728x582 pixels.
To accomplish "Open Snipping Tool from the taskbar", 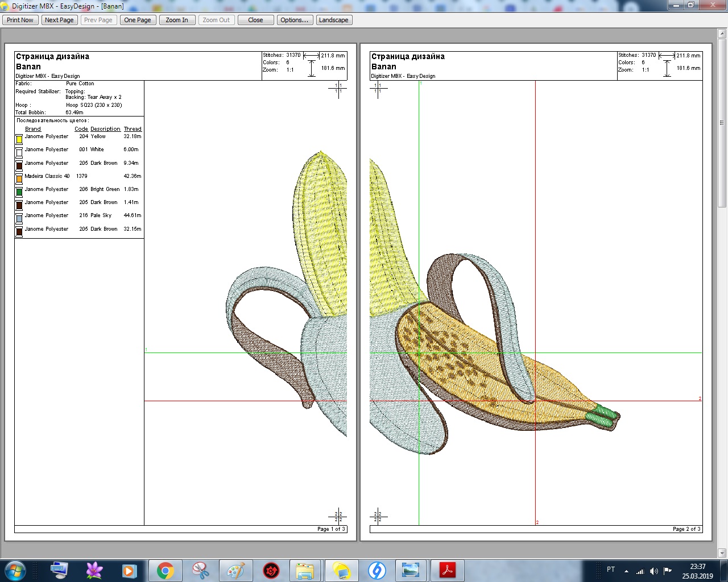I will [200, 570].
